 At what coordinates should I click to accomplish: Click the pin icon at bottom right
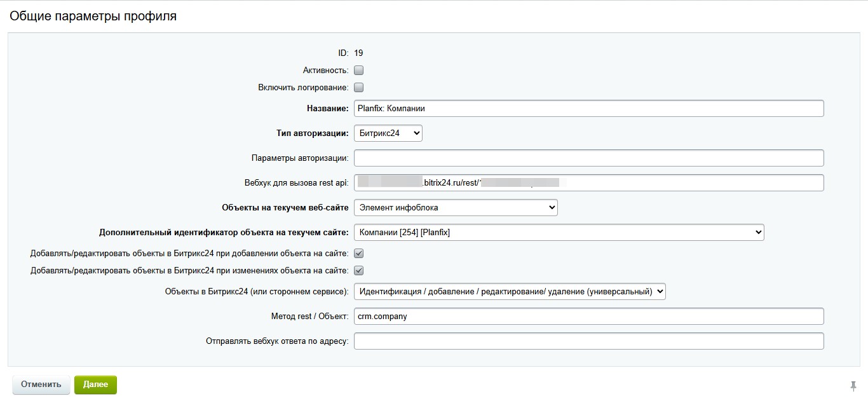tap(853, 386)
